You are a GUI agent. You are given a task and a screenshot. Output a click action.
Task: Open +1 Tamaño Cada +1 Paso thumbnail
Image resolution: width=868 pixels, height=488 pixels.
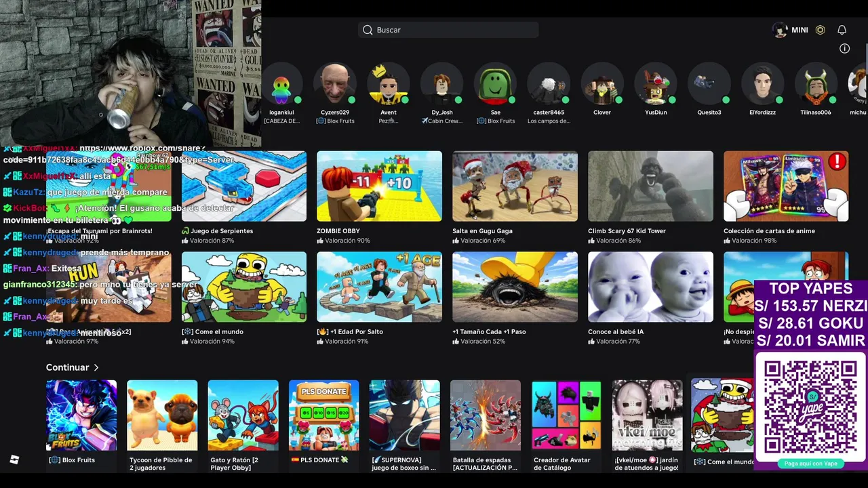coord(515,287)
